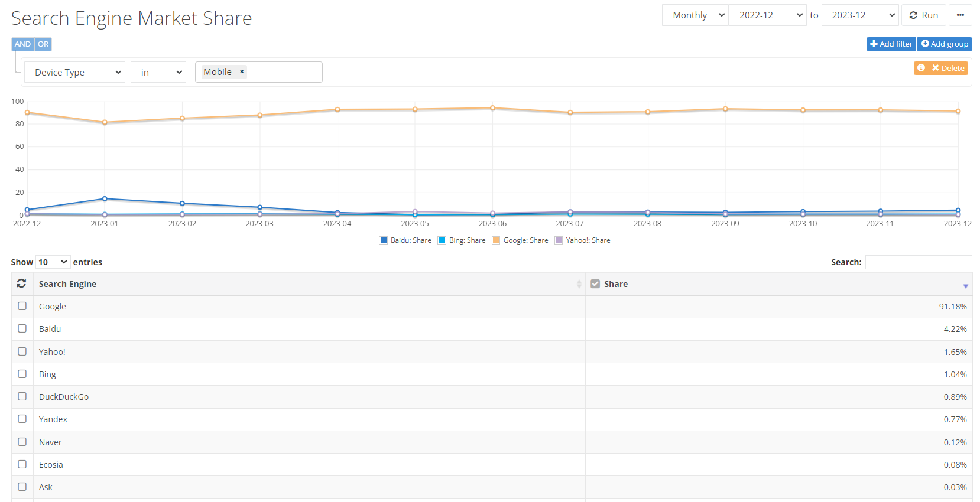This screenshot has width=980, height=502.
Task: Check the Bing row checkbox
Action: 22,374
